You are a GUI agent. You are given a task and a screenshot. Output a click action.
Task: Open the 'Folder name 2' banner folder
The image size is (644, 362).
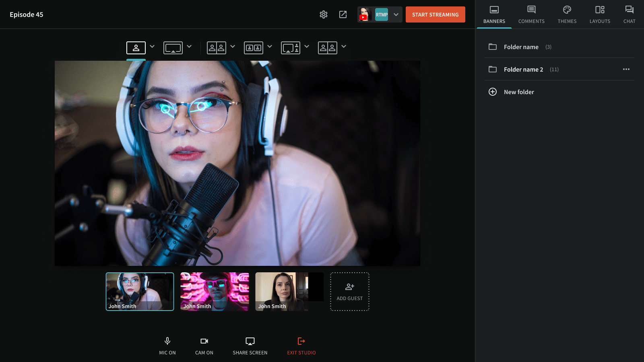[x=559, y=69]
